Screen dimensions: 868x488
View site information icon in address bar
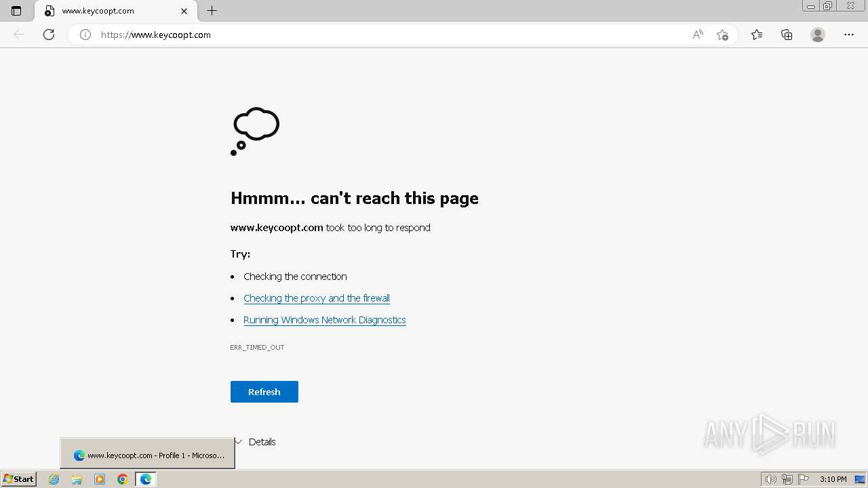[x=85, y=35]
